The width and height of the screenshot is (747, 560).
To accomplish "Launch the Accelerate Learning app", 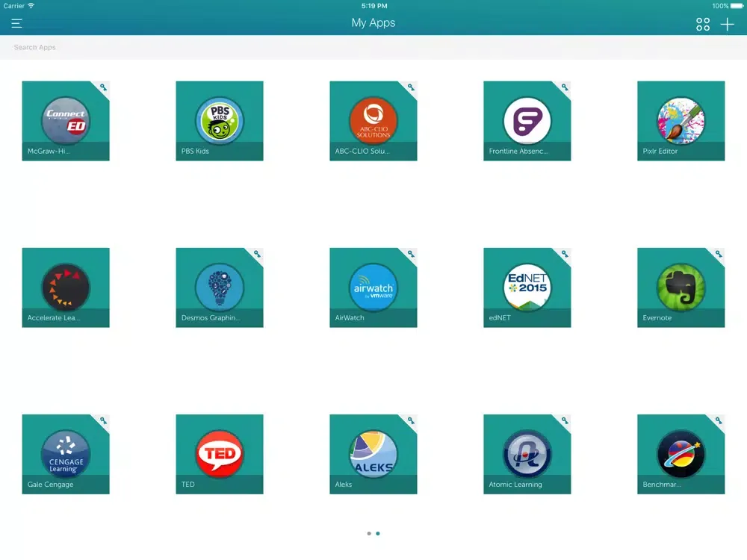I will pos(66,287).
